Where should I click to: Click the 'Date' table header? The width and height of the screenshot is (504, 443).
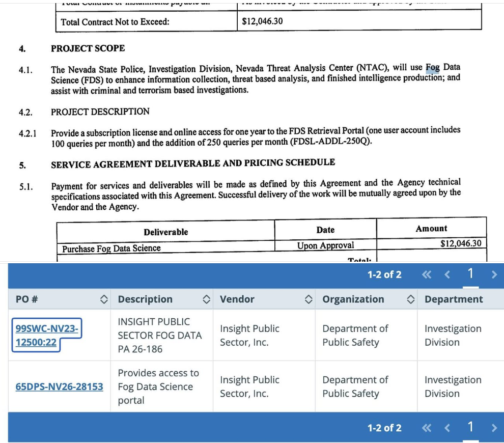(x=325, y=230)
